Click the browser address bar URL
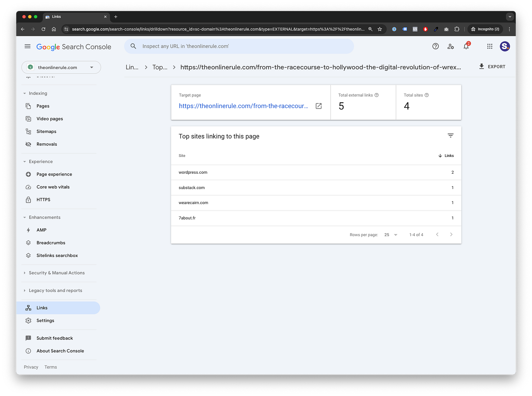The image size is (532, 396). pyautogui.click(x=218, y=29)
